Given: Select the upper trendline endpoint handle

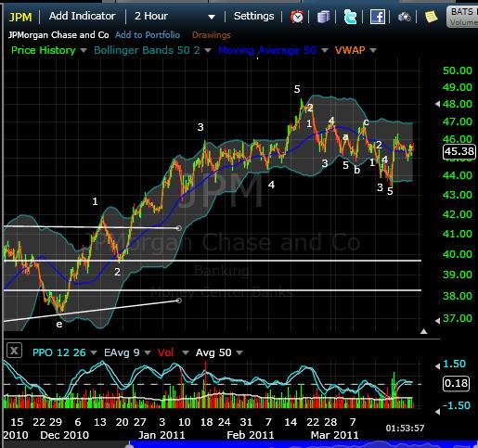Looking at the screenshot, I should point(179,228).
